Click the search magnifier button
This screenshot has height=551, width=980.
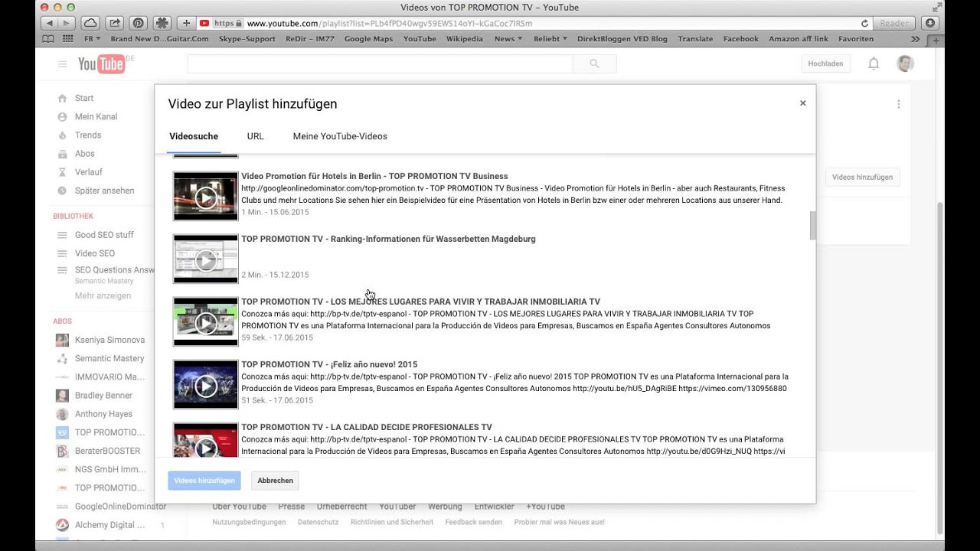[x=595, y=64]
